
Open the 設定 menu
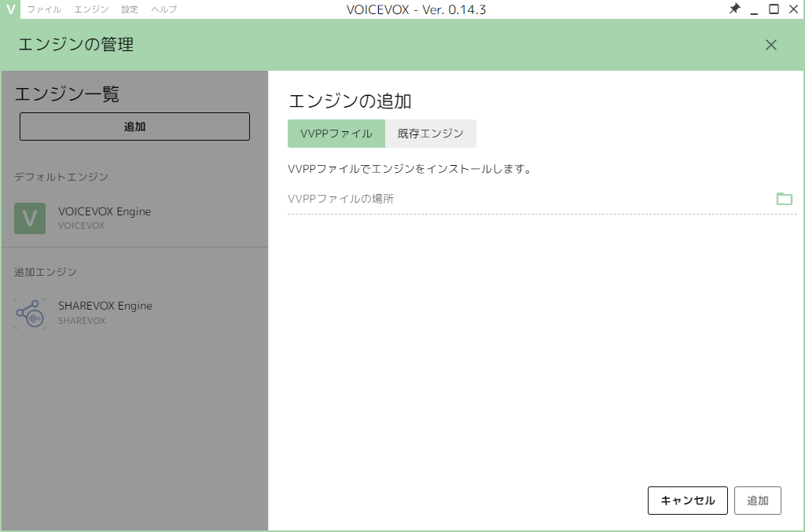[128, 9]
